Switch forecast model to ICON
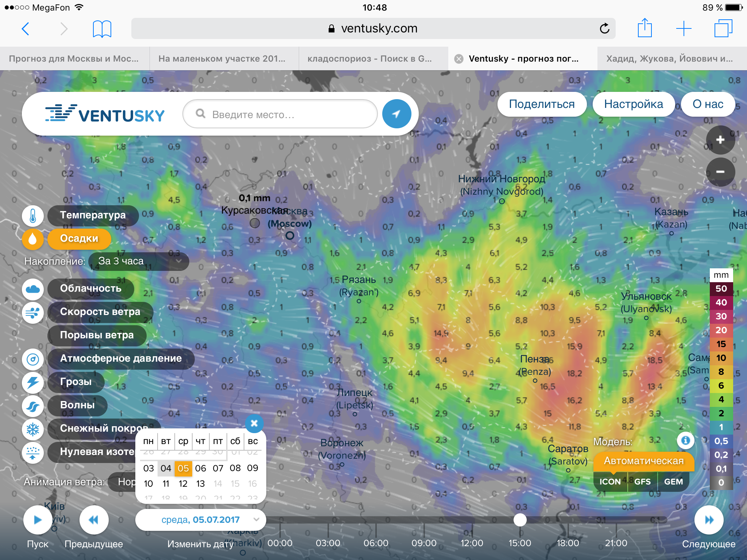 point(610,482)
